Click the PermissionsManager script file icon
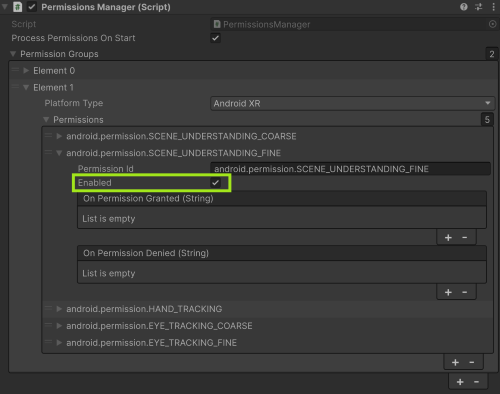 tap(217, 24)
